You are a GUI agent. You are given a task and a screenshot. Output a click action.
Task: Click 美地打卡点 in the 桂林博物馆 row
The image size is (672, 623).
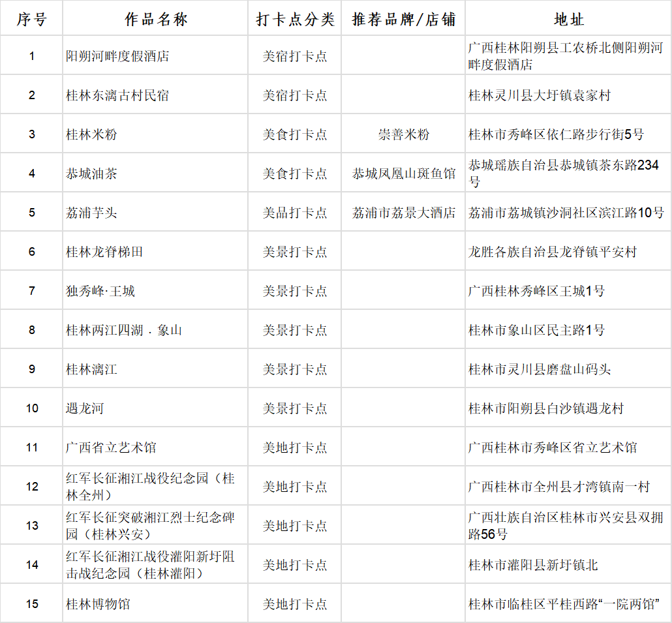[x=295, y=603]
